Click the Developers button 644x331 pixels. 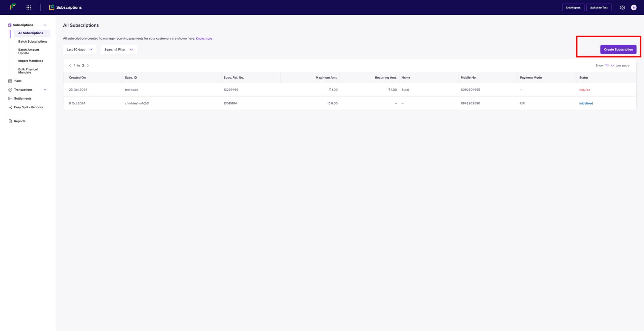coord(573,7)
